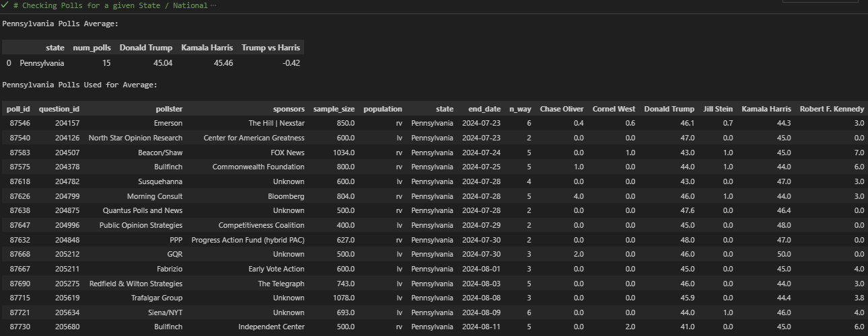Image resolution: width=868 pixels, height=336 pixels.
Task: Click question_id 204799 in the Morning Consult row
Action: (x=67, y=196)
